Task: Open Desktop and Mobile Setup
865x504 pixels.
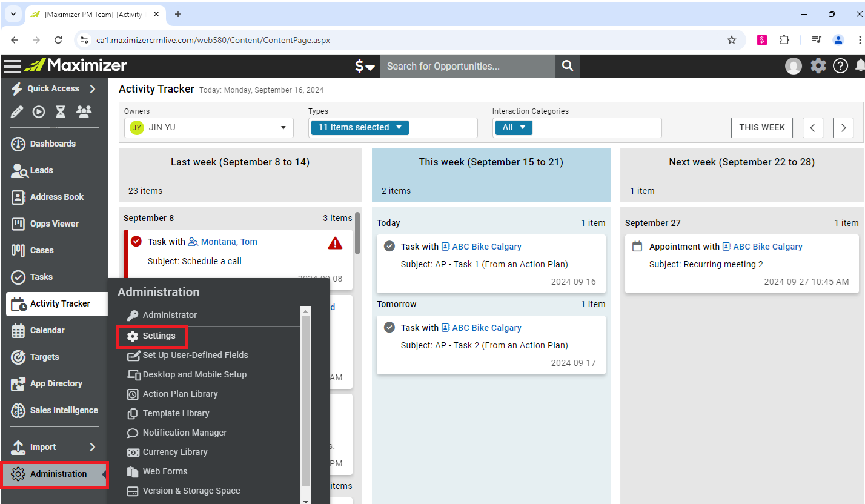Action: click(x=187, y=374)
